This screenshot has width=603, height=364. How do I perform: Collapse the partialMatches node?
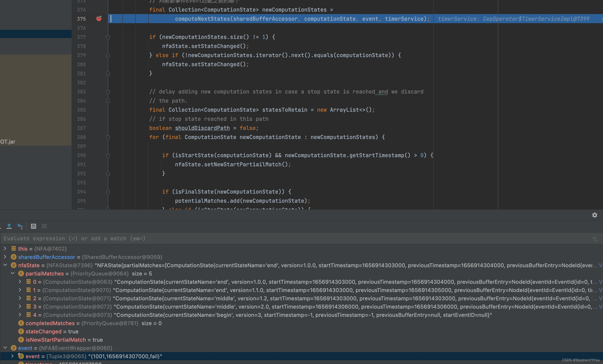coord(12,273)
